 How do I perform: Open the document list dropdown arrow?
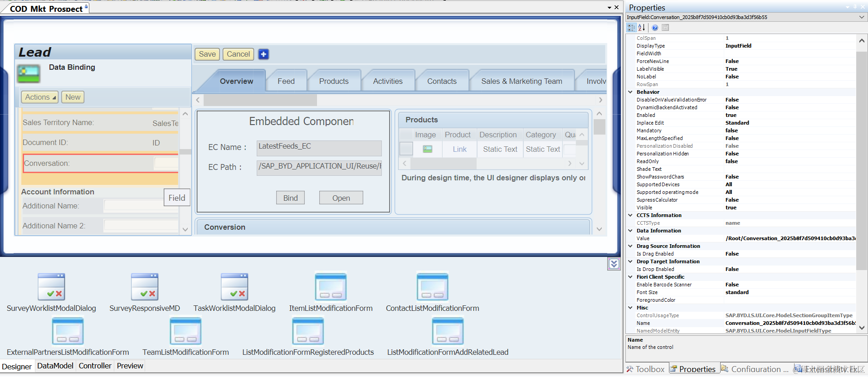click(610, 8)
